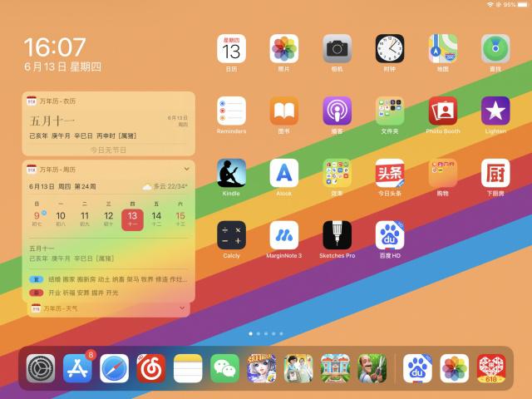Viewport: 532px width, 399px height.
Task: Launch Safari from the dock
Action: [115, 368]
